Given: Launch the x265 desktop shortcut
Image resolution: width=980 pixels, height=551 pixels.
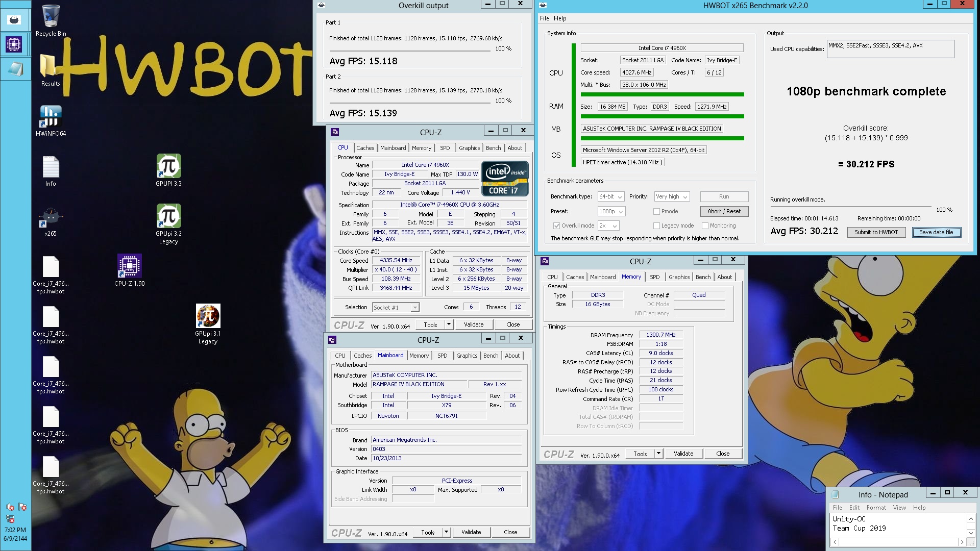Looking at the screenshot, I should coord(51,221).
